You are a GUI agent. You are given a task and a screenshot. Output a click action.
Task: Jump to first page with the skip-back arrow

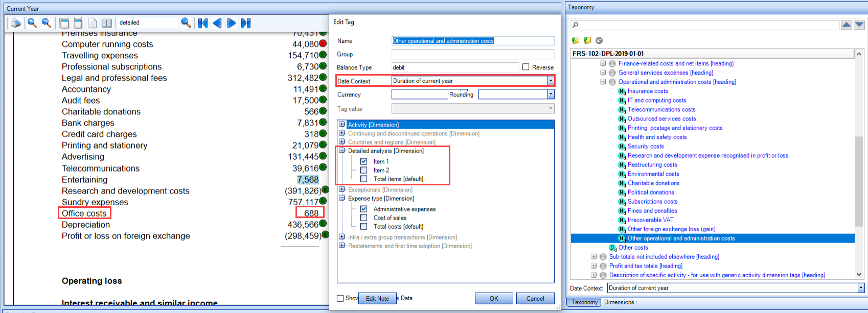(203, 23)
